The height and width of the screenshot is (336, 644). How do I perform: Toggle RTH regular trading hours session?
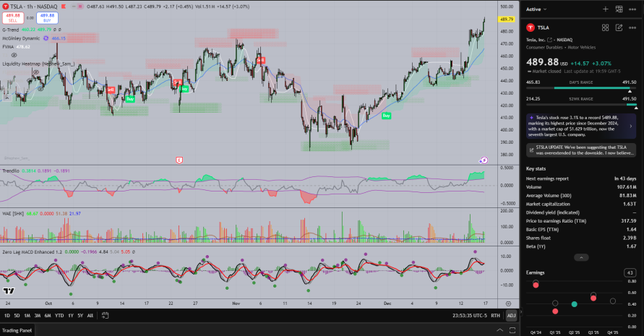coord(495,316)
